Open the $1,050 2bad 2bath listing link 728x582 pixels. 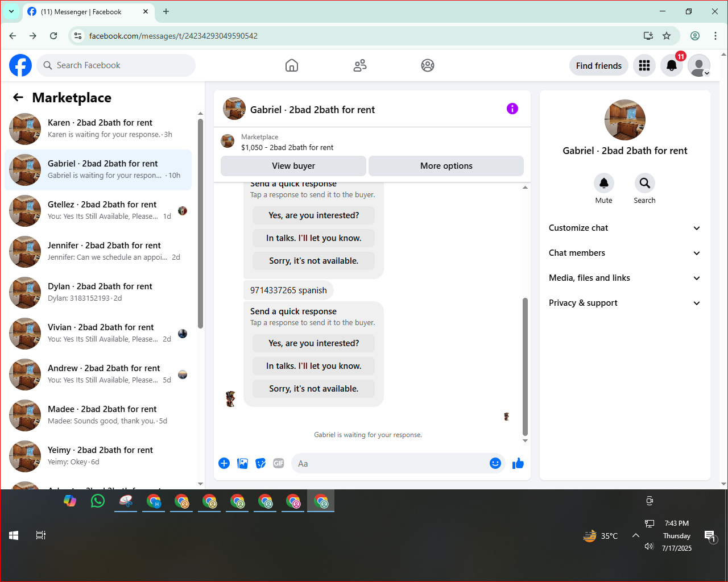287,147
